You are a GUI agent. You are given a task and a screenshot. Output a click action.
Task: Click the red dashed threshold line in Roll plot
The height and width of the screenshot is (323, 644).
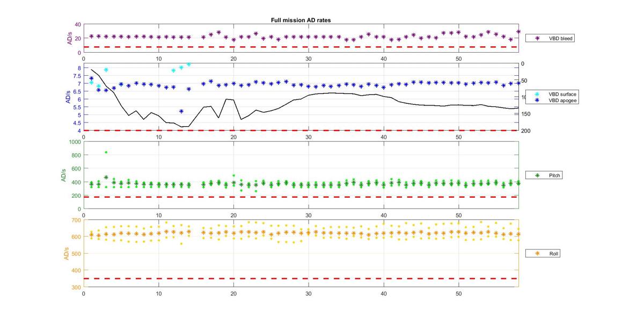301,278
